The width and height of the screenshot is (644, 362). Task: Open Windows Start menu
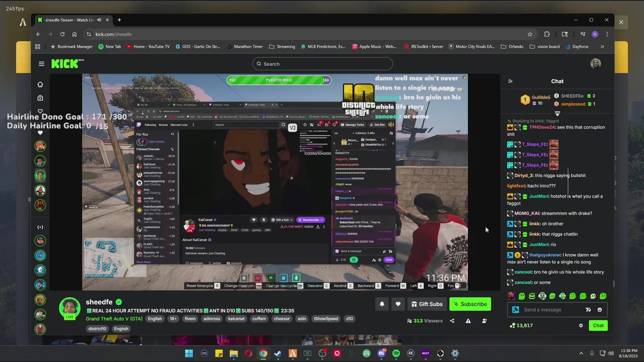189,353
